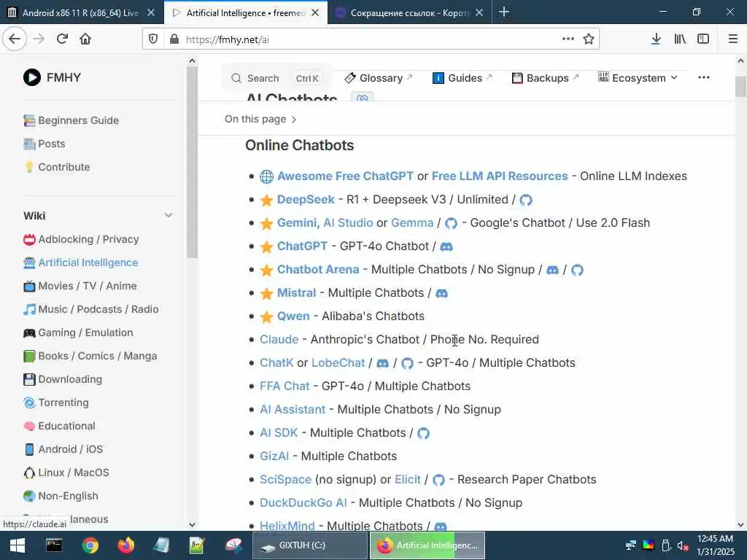The width and height of the screenshot is (747, 560).
Task: Open the Firefox hamburger menu
Action: pos(732,39)
